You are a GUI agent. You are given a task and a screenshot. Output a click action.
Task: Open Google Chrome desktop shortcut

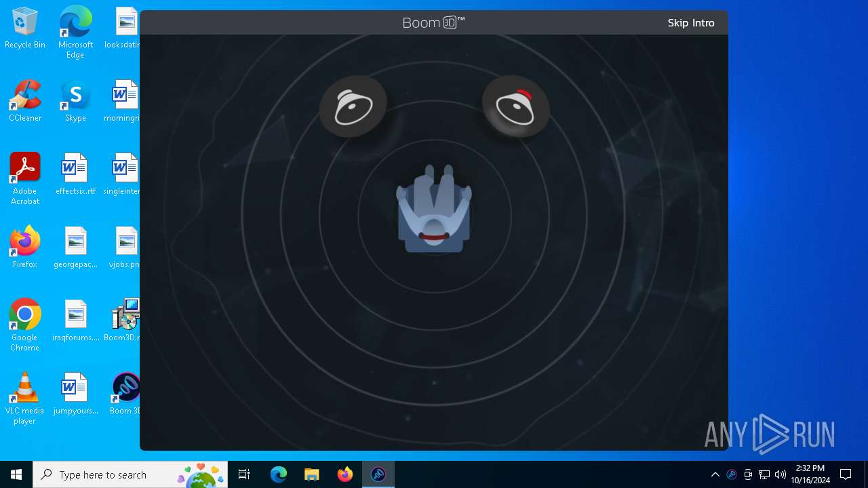coord(25,325)
